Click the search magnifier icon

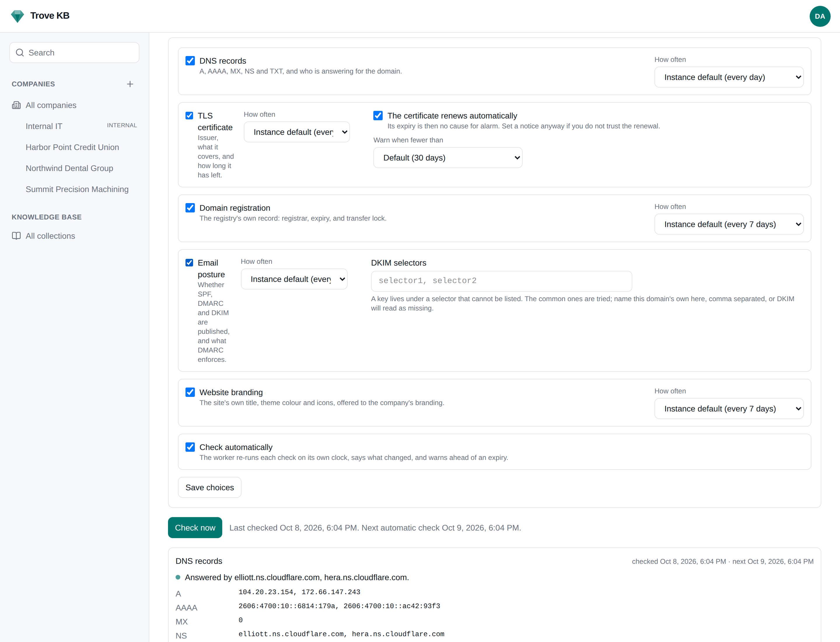20,53
